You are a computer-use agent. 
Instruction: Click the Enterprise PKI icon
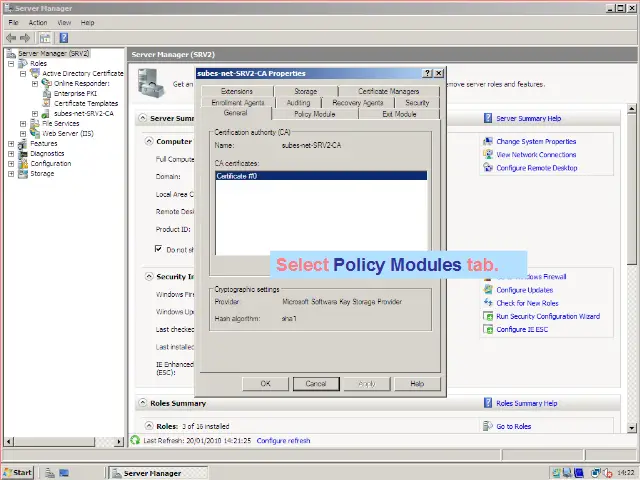[47, 93]
